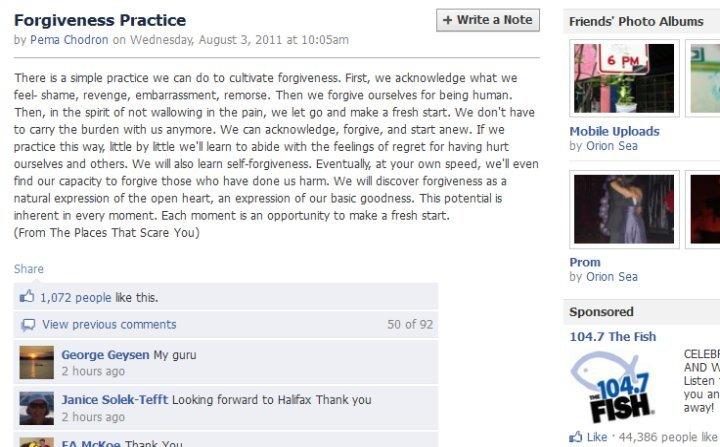The height and width of the screenshot is (447, 720).
Task: Open the Prom album photo thumbnail
Action: 624,209
